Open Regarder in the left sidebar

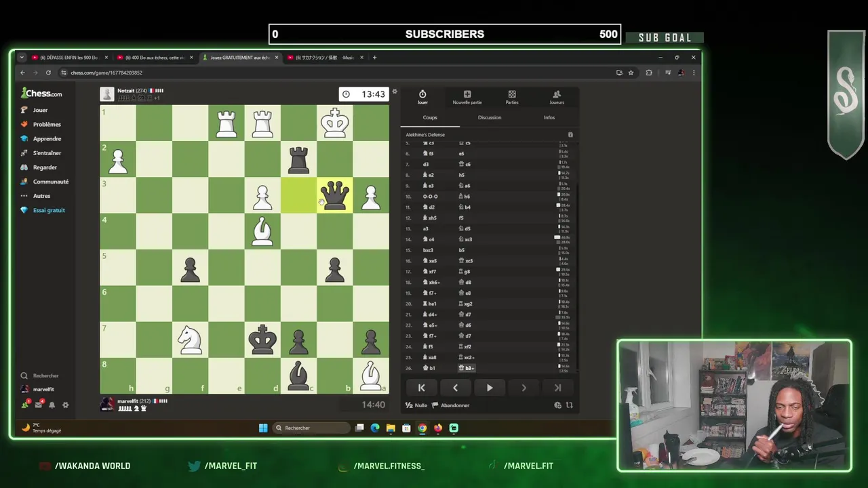pyautogui.click(x=39, y=167)
